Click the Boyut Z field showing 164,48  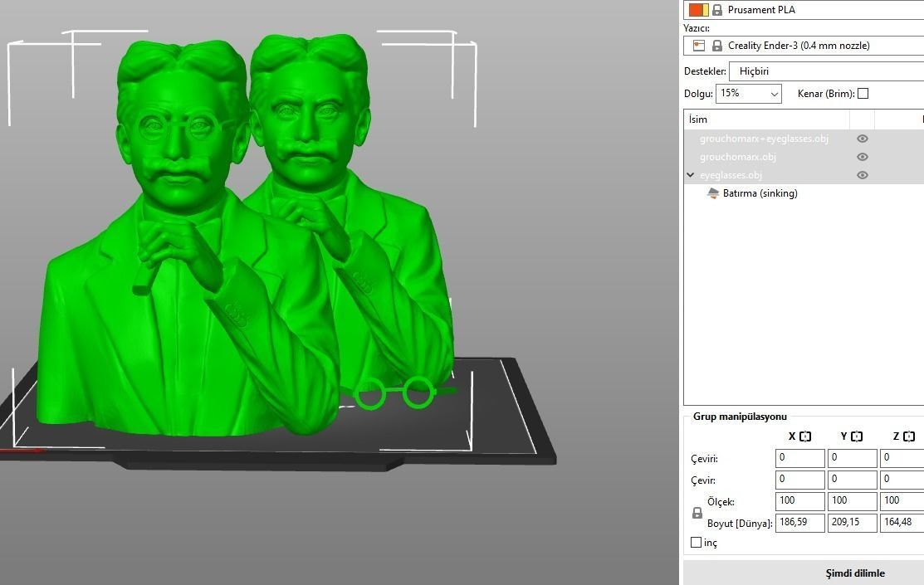pos(902,523)
